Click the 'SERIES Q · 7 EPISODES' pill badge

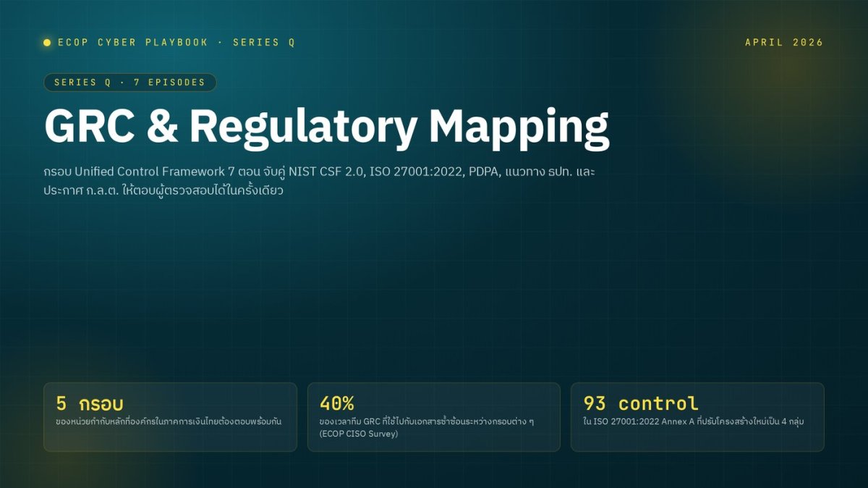point(130,83)
